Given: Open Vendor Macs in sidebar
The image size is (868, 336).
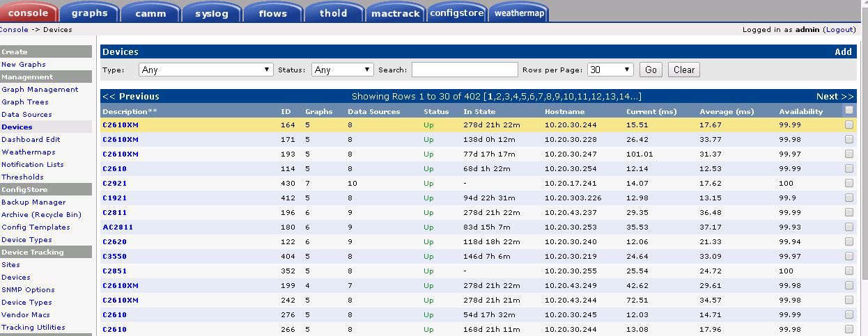Looking at the screenshot, I should point(26,314).
